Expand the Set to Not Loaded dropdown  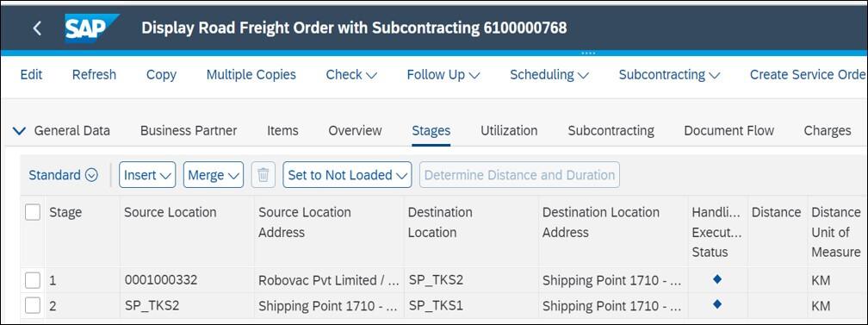(x=347, y=175)
